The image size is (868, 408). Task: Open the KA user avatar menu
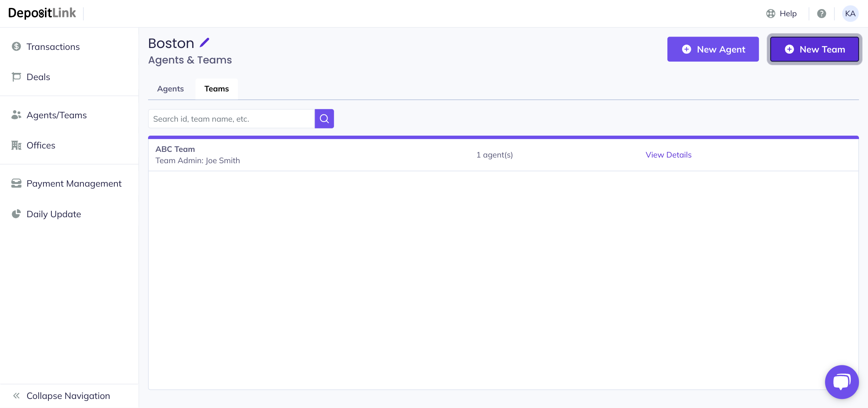click(850, 14)
